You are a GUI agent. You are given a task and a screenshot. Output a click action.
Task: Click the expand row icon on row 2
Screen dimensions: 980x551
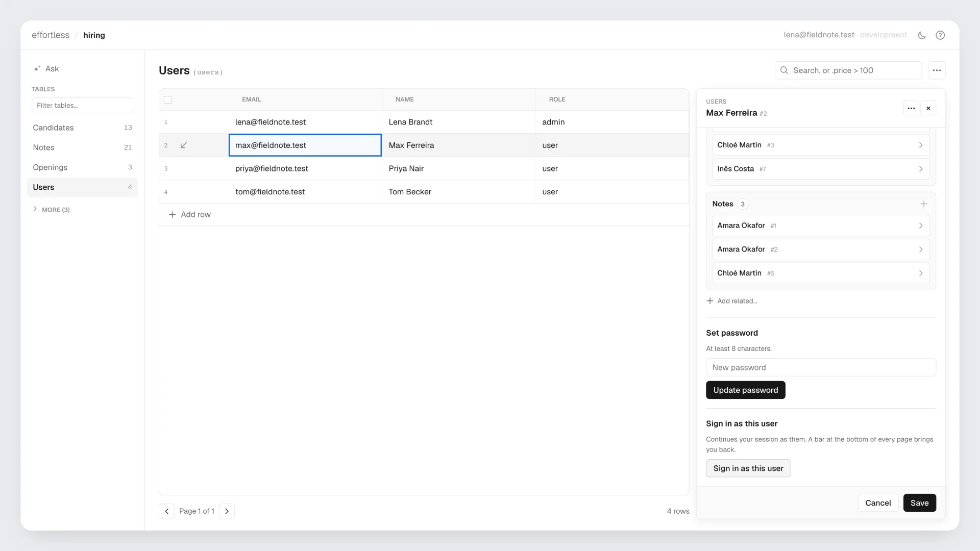point(184,145)
